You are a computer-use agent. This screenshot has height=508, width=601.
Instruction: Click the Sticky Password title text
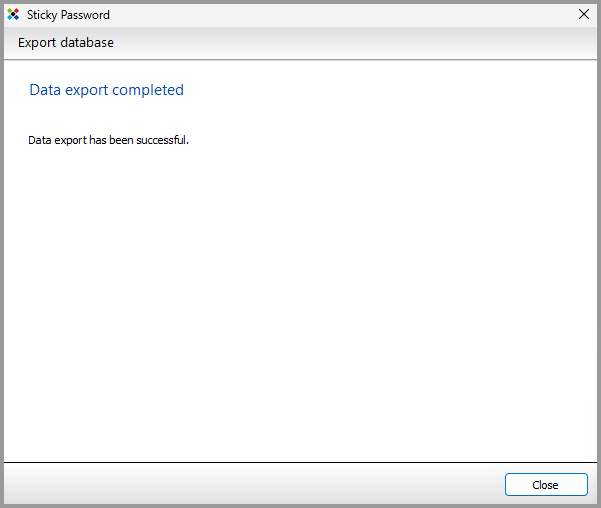68,15
